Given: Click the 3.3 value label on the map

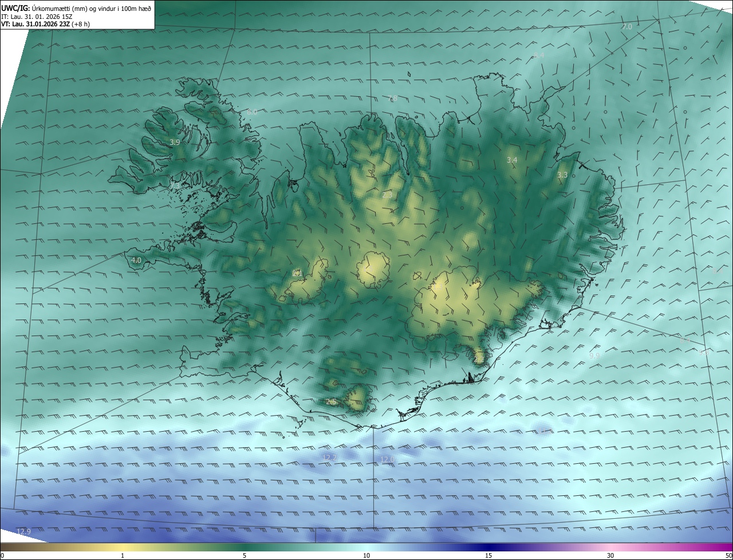Looking at the screenshot, I should click(x=562, y=175).
